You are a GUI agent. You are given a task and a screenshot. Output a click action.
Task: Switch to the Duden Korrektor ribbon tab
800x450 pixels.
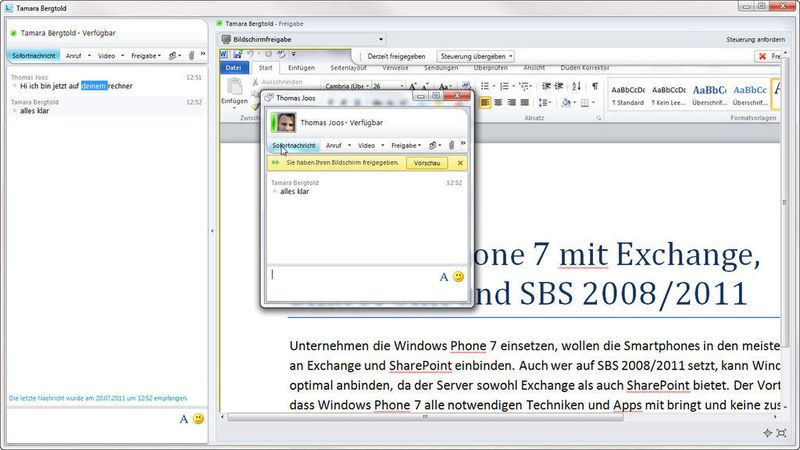[585, 67]
